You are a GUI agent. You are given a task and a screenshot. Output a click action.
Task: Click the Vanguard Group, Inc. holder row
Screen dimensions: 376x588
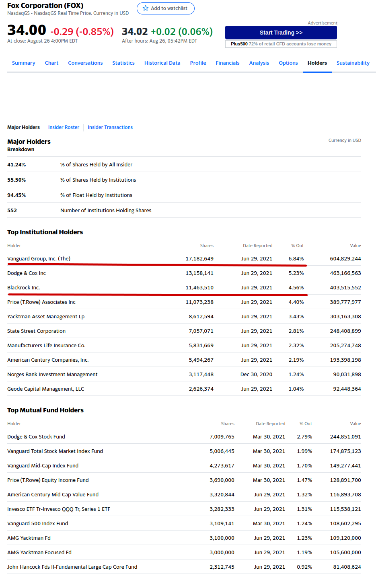(39, 259)
